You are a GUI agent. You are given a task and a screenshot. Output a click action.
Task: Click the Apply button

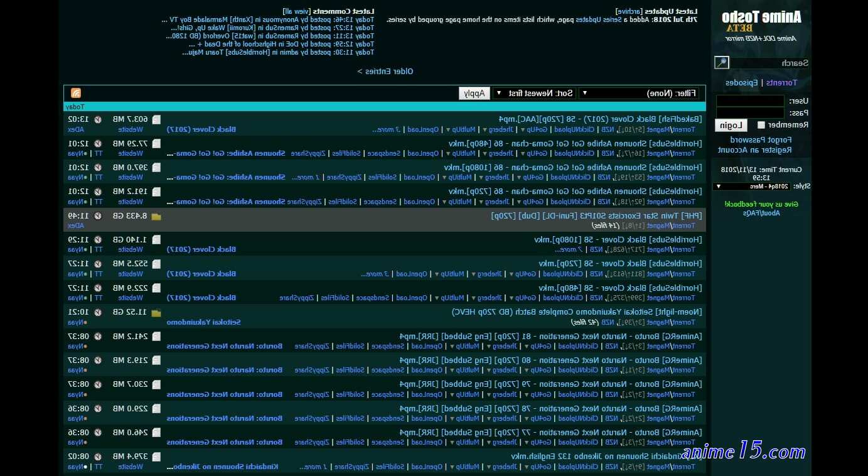pyautogui.click(x=474, y=93)
